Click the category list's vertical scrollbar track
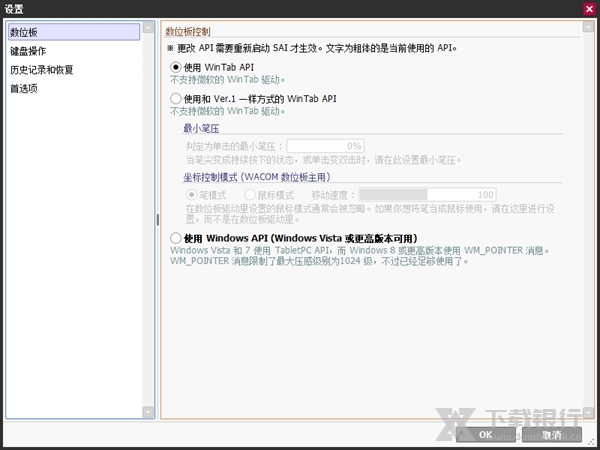600x450 pixels. coord(149,220)
